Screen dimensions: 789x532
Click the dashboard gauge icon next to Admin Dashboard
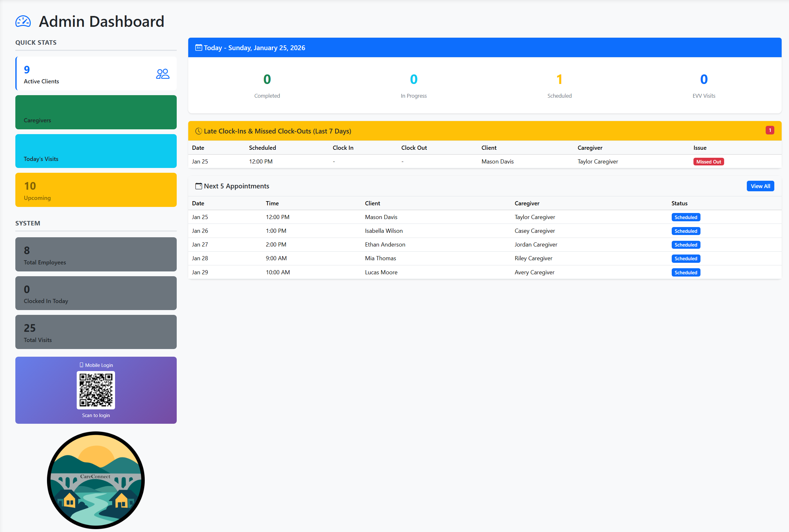pos(23,21)
